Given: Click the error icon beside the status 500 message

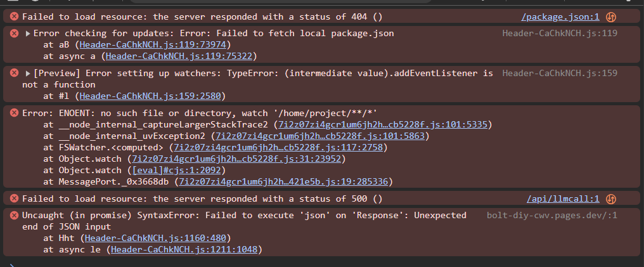Looking at the screenshot, I should [x=14, y=199].
